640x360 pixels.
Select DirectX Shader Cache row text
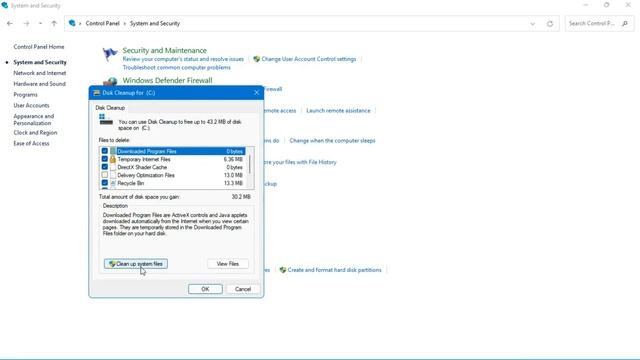142,167
